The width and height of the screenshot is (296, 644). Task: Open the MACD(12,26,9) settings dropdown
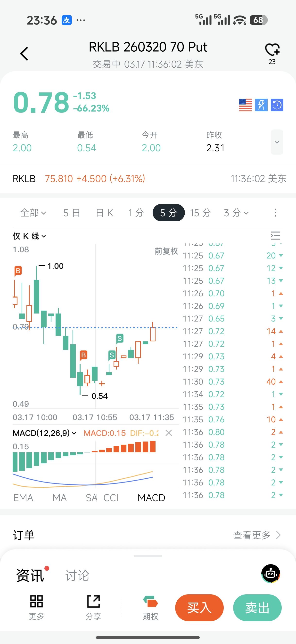pyautogui.click(x=44, y=433)
